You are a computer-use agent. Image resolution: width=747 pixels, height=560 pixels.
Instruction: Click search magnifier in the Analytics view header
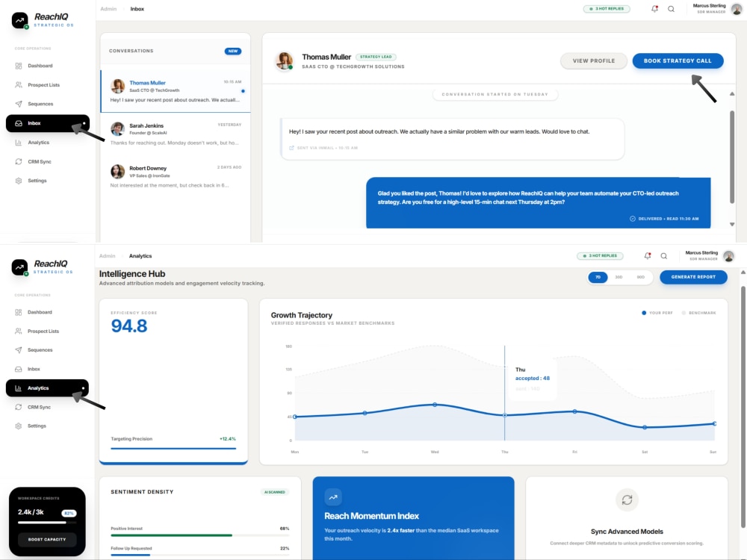click(663, 255)
